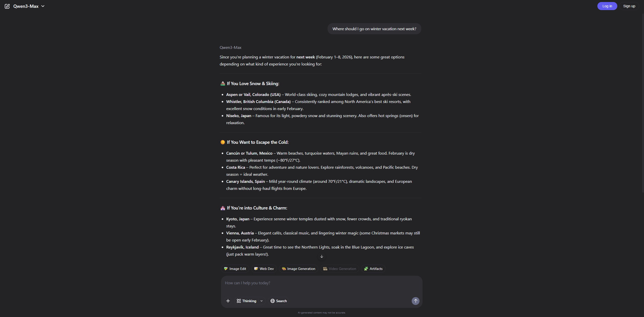Screen dimensions: 644x317
Task: Toggle web Search for the prompt
Action: (x=279, y=301)
